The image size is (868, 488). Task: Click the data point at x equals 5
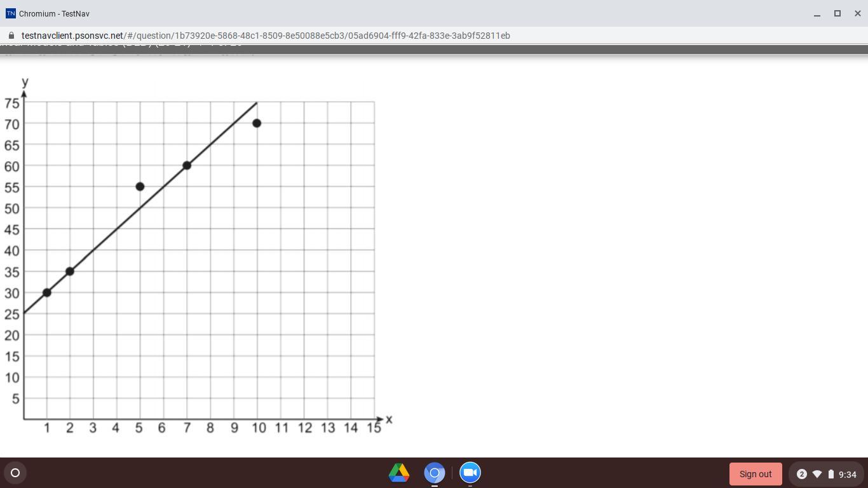tap(140, 187)
